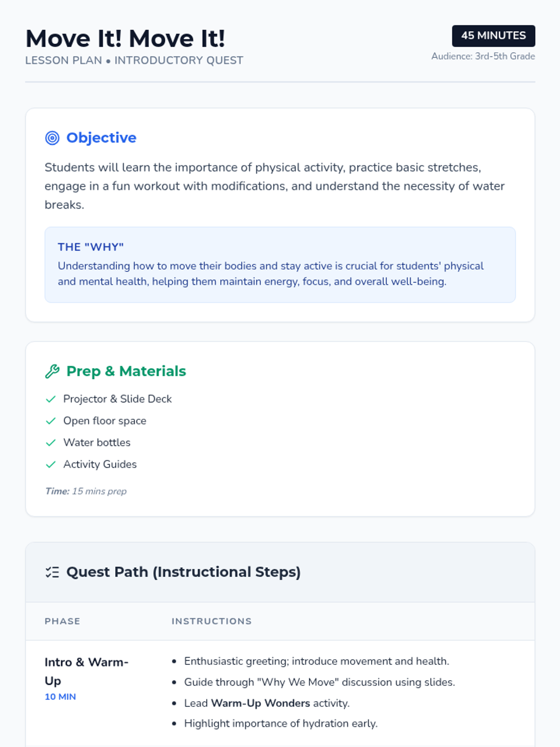Screen dimensions: 560x747
Task: Click the Prep & Materials heading
Action: (126, 371)
